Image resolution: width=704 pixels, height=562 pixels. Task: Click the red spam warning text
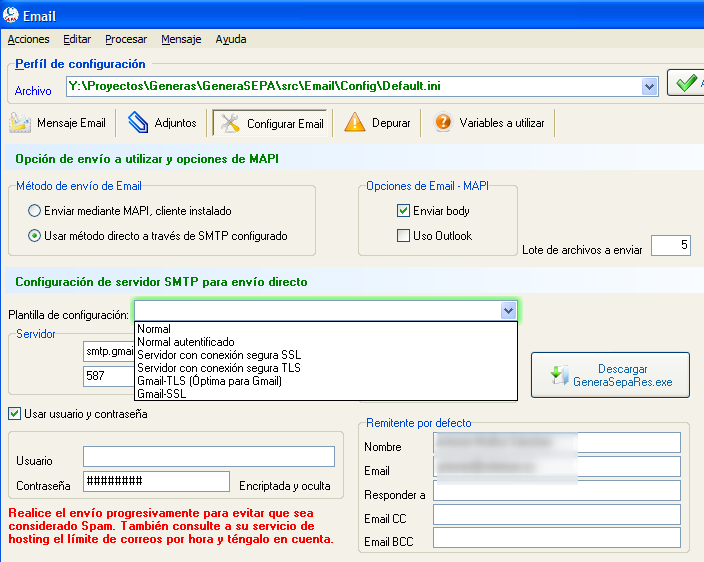[171, 526]
